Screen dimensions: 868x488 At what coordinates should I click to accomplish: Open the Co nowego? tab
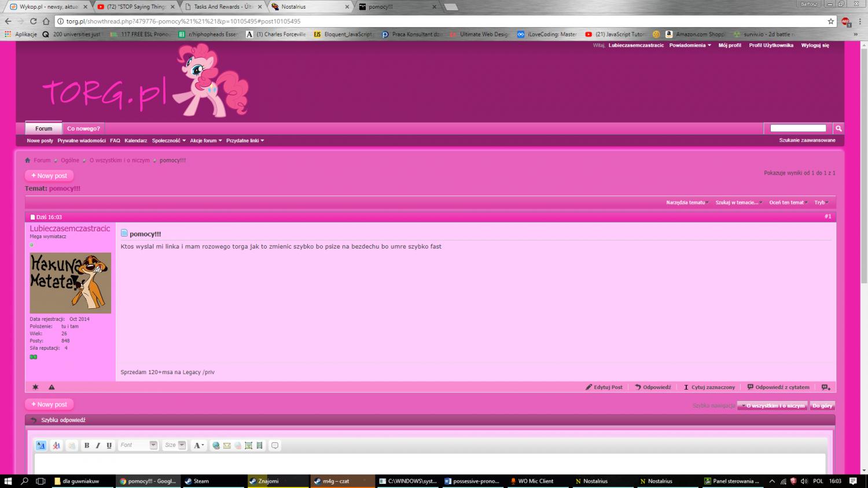point(83,128)
